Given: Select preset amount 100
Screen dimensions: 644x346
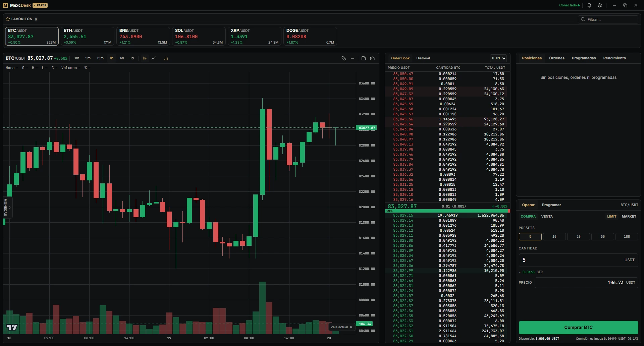Looking at the screenshot, I should (x=627, y=237).
